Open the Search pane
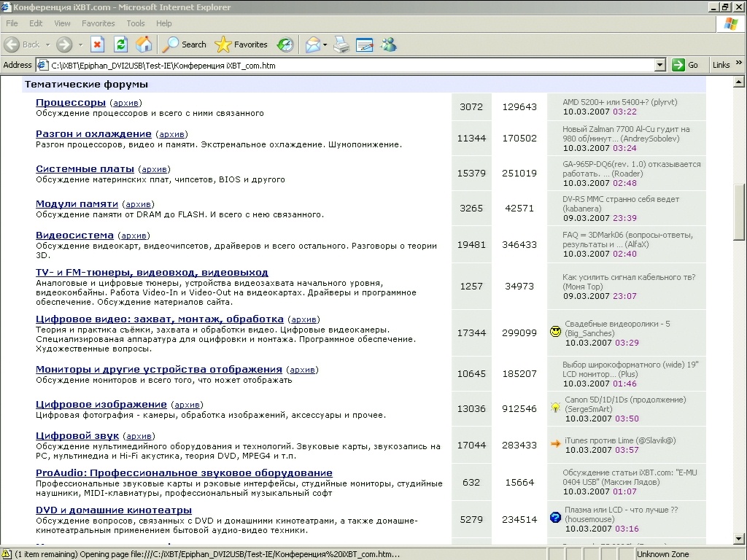This screenshot has height=560, width=747. click(x=185, y=44)
